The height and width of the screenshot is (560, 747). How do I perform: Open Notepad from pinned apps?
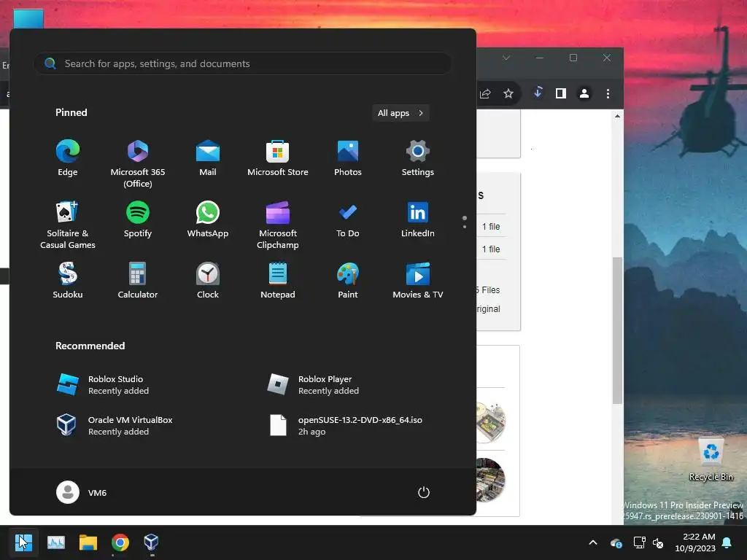point(278,281)
